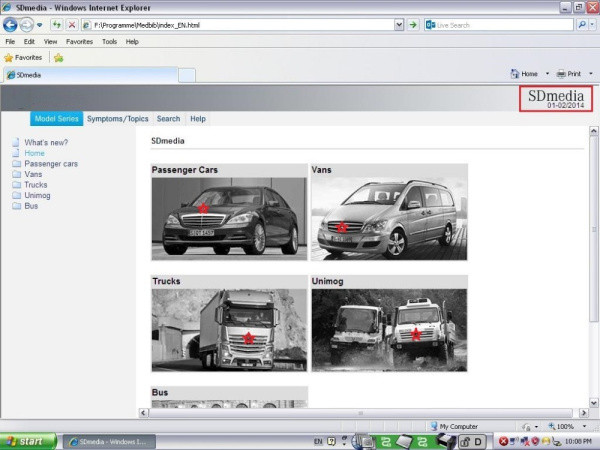Open the search provider options dropdown
This screenshot has height=450, width=600.
pyautogui.click(x=592, y=25)
